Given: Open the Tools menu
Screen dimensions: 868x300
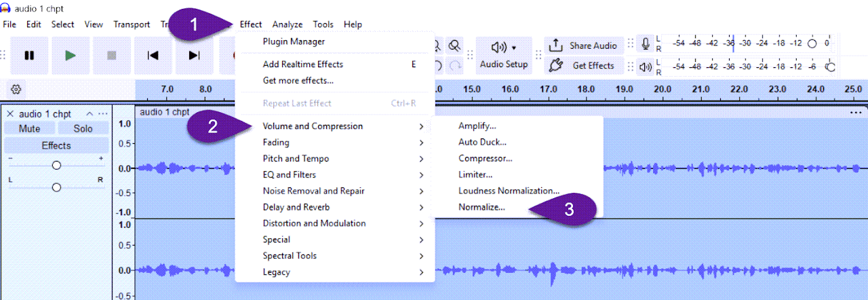Looking at the screenshot, I should [323, 24].
